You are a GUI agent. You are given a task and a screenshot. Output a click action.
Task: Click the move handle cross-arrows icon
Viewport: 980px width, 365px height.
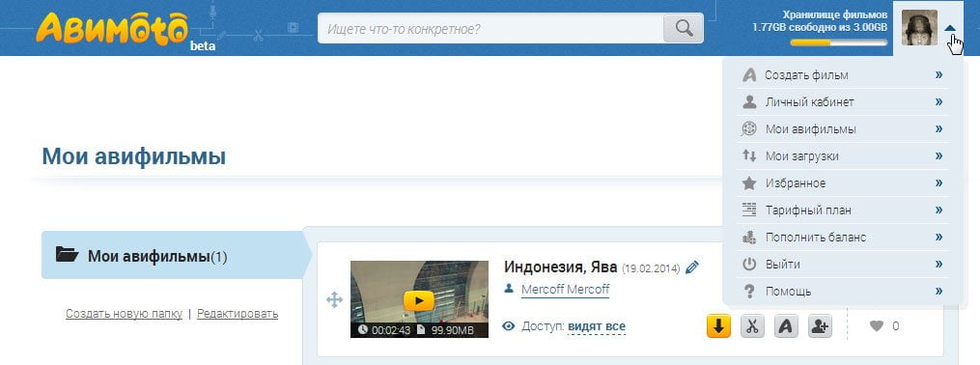click(334, 300)
